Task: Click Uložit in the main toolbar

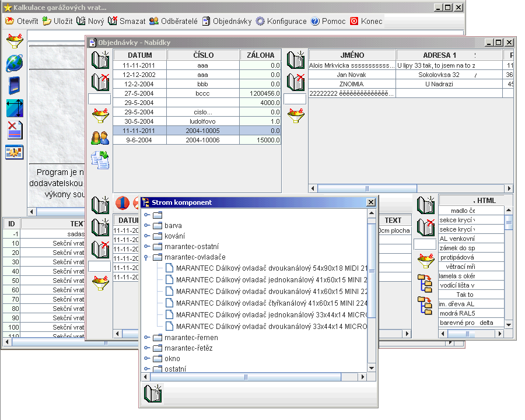Action: pos(58,21)
